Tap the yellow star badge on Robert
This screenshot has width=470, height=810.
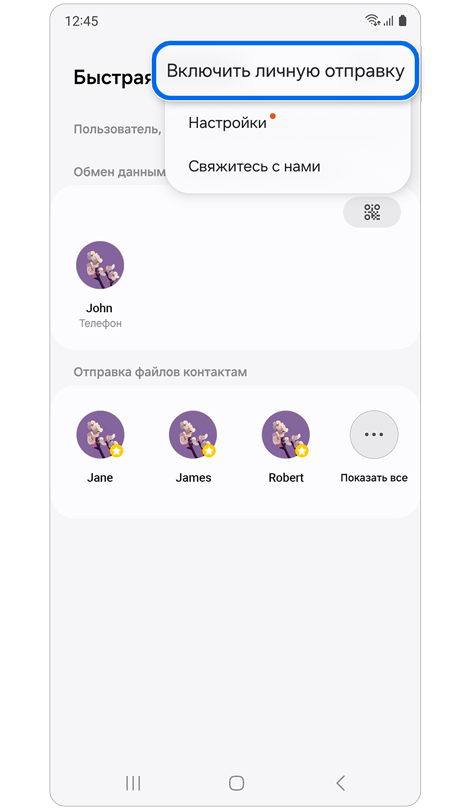(x=302, y=451)
